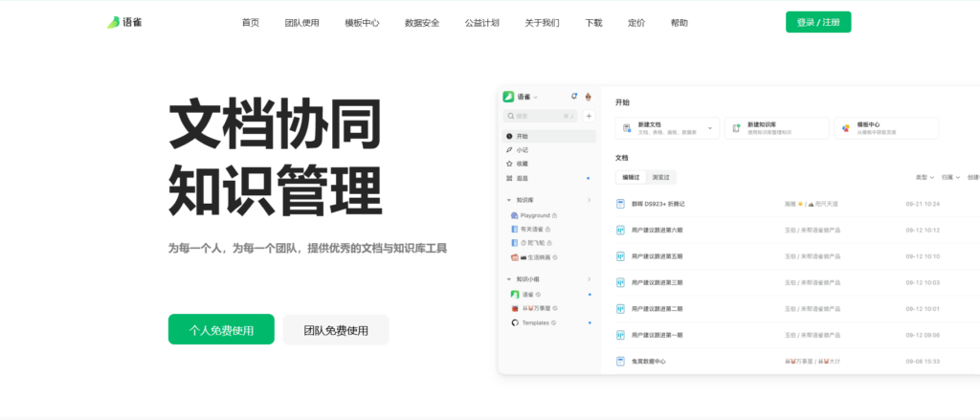The image size is (980, 420).
Task: Collapse the 知识小组 section triangle
Action: [x=509, y=279]
